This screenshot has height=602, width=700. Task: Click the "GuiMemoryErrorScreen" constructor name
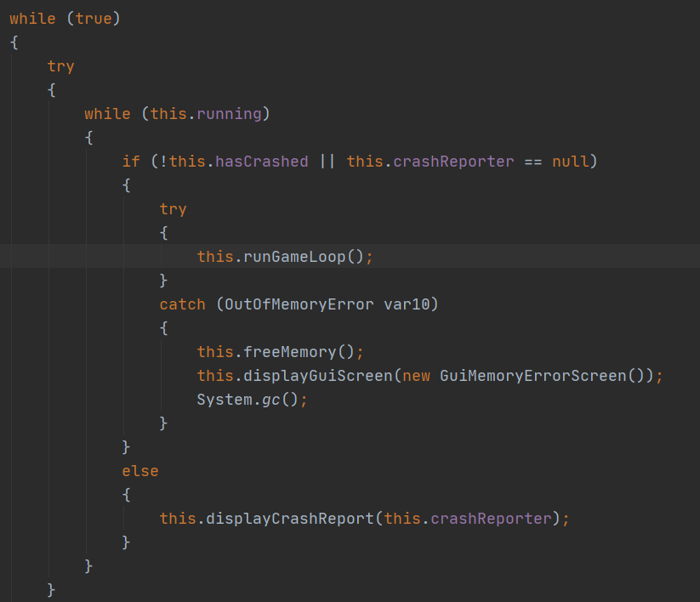(x=533, y=376)
